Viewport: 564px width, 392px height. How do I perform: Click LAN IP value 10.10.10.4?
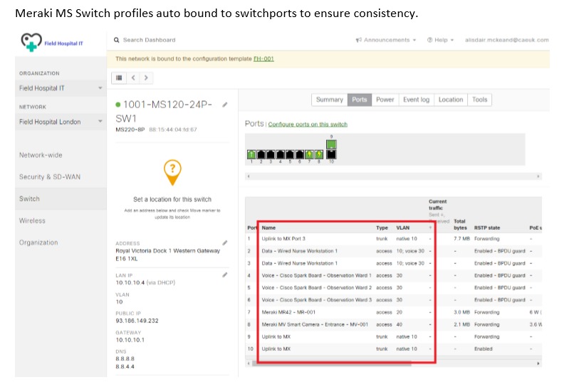pyautogui.click(x=130, y=282)
